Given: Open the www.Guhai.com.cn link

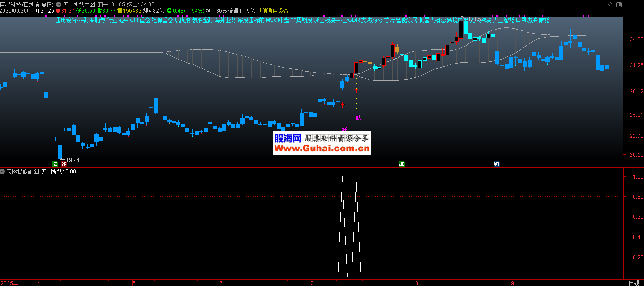Looking at the screenshot, I should click(322, 149).
